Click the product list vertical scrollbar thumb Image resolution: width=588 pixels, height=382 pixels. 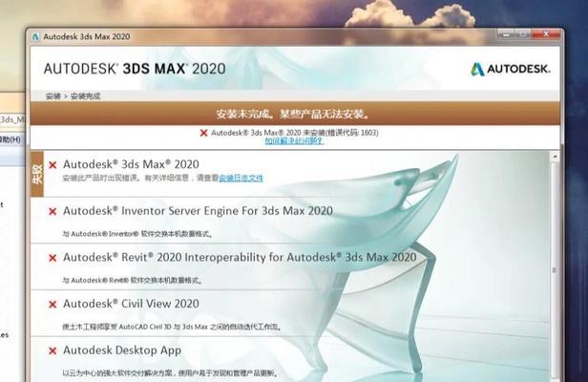point(555,270)
